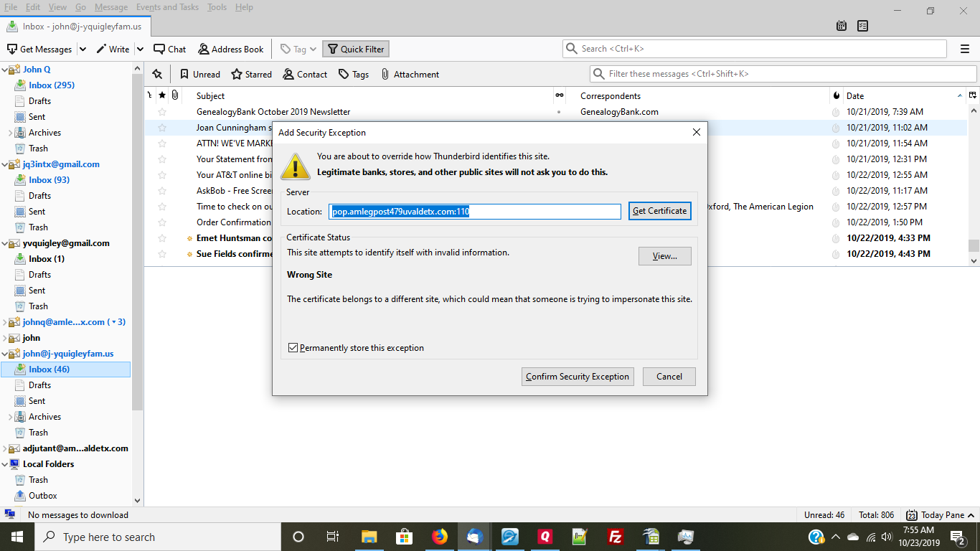Star the GenealogyBank October 2019 Newsletter message
980x551 pixels.
[162, 112]
